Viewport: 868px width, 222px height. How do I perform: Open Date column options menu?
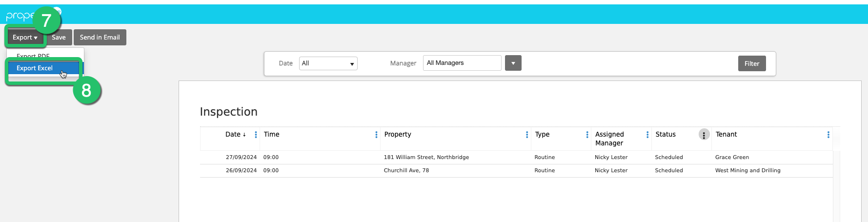pos(256,135)
